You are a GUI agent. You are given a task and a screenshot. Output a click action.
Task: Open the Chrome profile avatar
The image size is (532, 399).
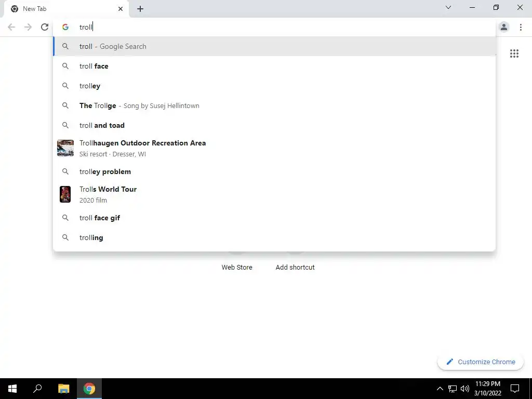[504, 27]
